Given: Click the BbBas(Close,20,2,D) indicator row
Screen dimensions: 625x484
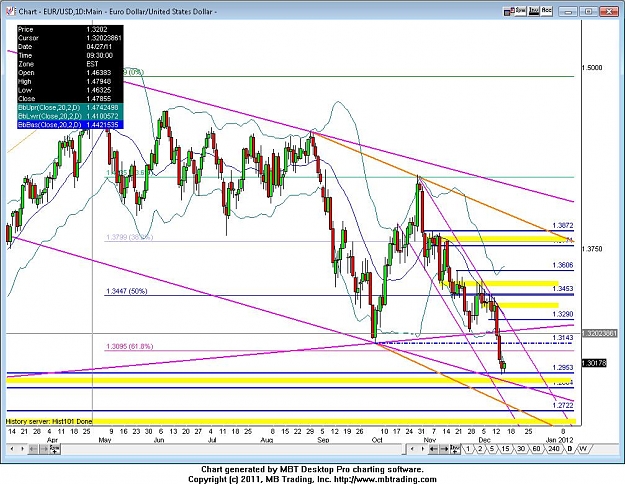Looking at the screenshot, I should (x=70, y=125).
